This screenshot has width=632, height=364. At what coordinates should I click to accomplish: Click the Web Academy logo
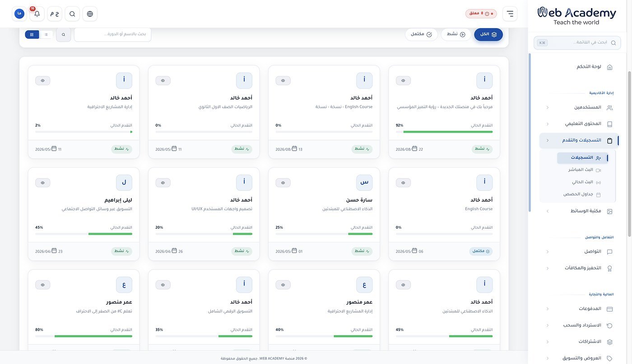coord(576,16)
